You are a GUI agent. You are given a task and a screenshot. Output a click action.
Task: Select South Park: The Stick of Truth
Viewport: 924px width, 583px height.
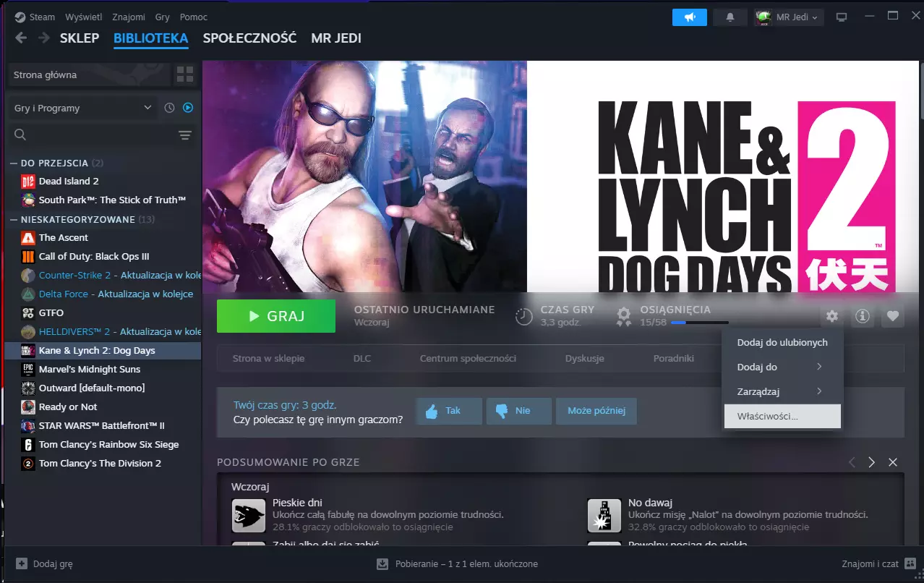point(103,200)
